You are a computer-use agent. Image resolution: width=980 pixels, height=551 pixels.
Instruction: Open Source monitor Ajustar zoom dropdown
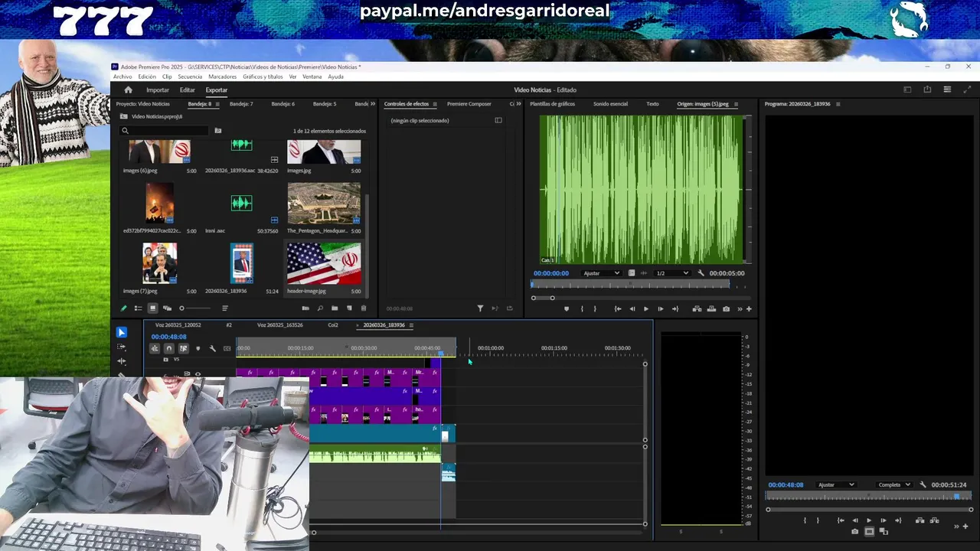tap(601, 273)
